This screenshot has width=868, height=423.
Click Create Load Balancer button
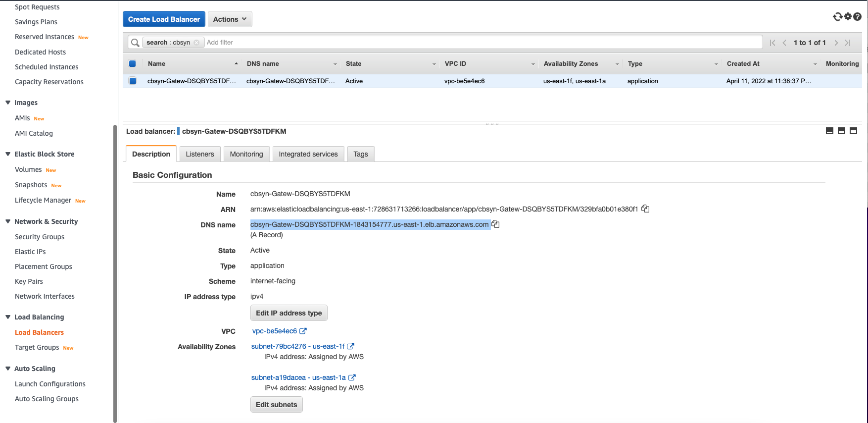point(164,19)
